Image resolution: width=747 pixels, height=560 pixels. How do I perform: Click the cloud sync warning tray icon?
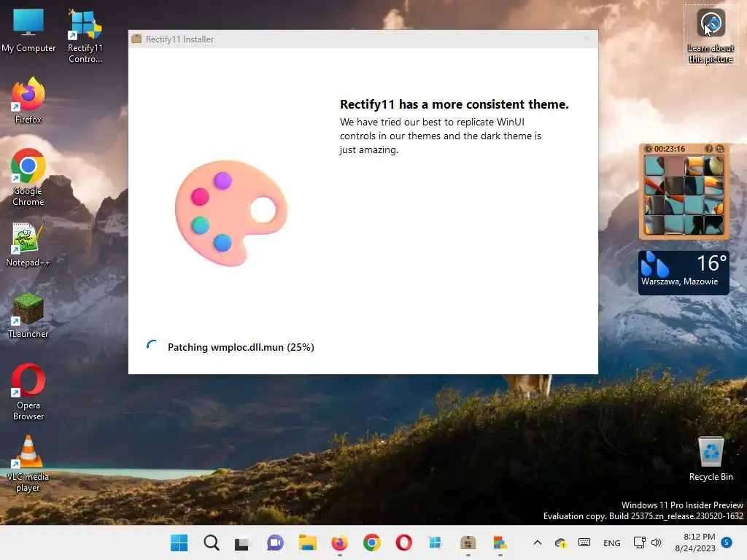(x=560, y=542)
